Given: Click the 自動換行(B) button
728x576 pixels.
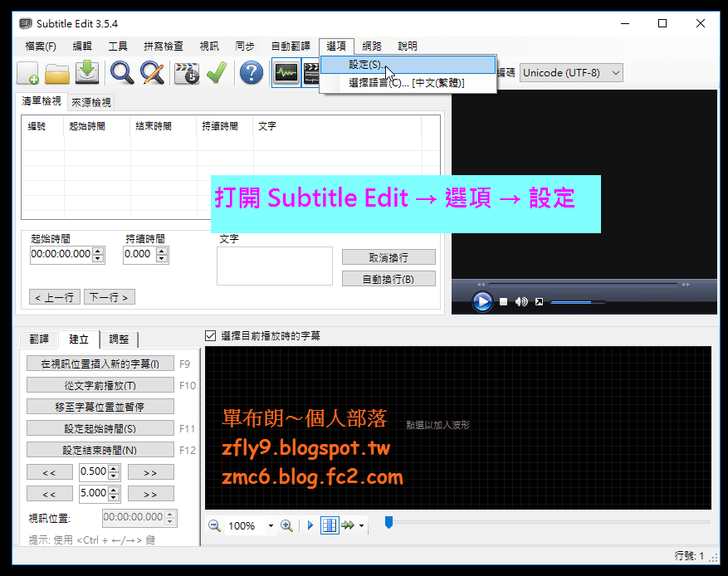Looking at the screenshot, I should [x=388, y=279].
